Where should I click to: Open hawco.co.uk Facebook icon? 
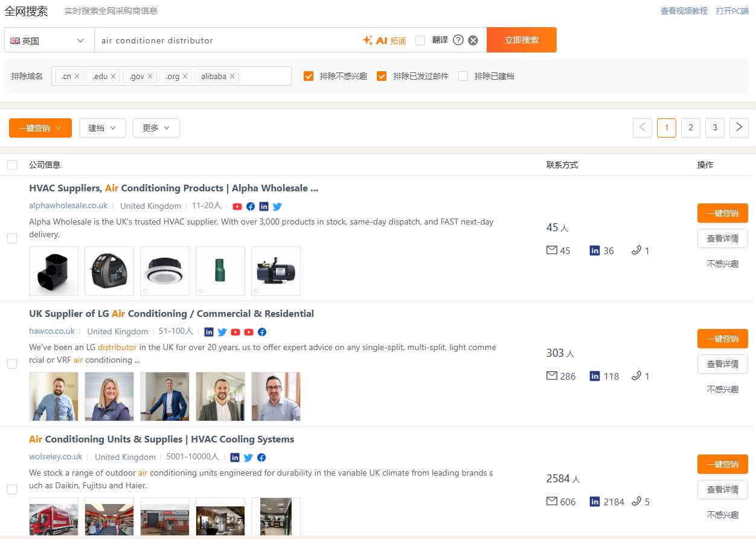[x=262, y=332]
